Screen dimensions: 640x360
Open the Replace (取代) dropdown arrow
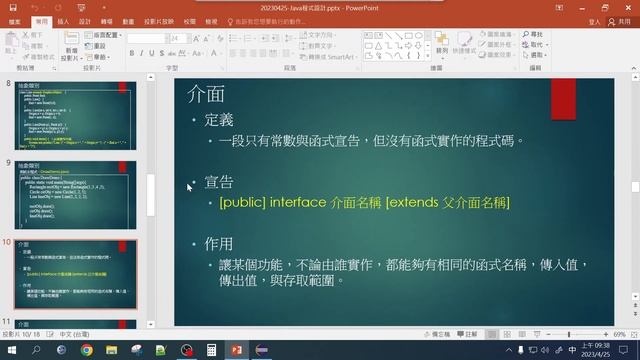point(547,44)
